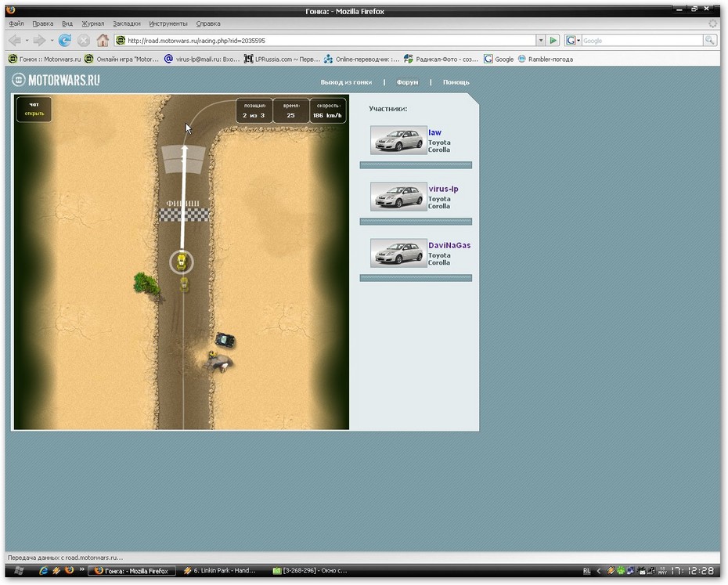Open the law participant profile link
Viewport: 728px width, 585px height.
[434, 132]
